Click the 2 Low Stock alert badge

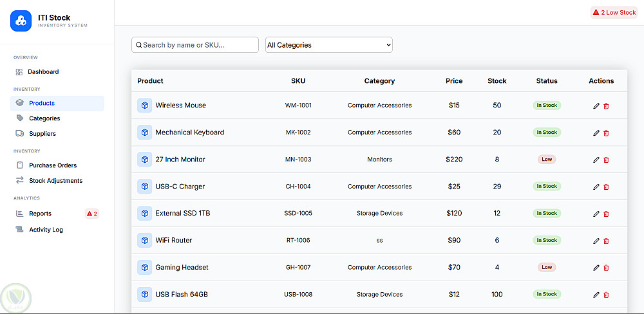tap(614, 12)
